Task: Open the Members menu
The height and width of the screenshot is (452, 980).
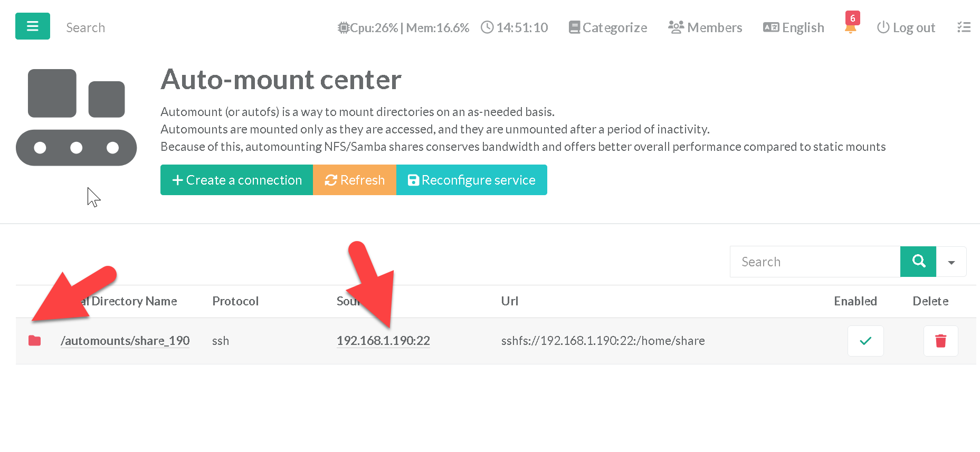Action: (705, 27)
